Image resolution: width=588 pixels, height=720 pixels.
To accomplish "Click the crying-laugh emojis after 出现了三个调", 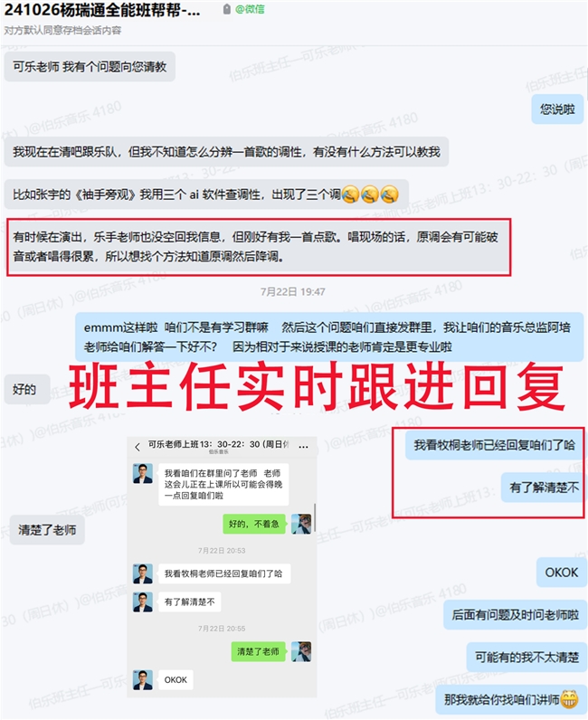I will coord(370,194).
